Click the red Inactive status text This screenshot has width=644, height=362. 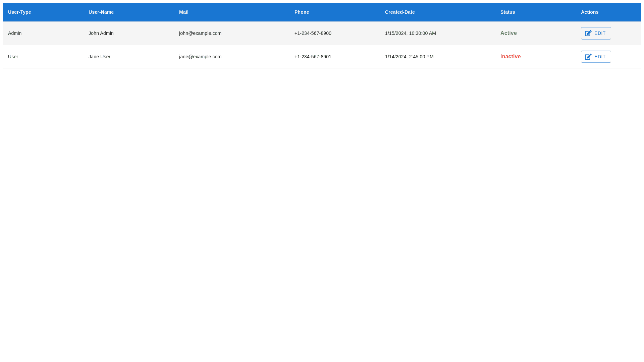(x=510, y=57)
